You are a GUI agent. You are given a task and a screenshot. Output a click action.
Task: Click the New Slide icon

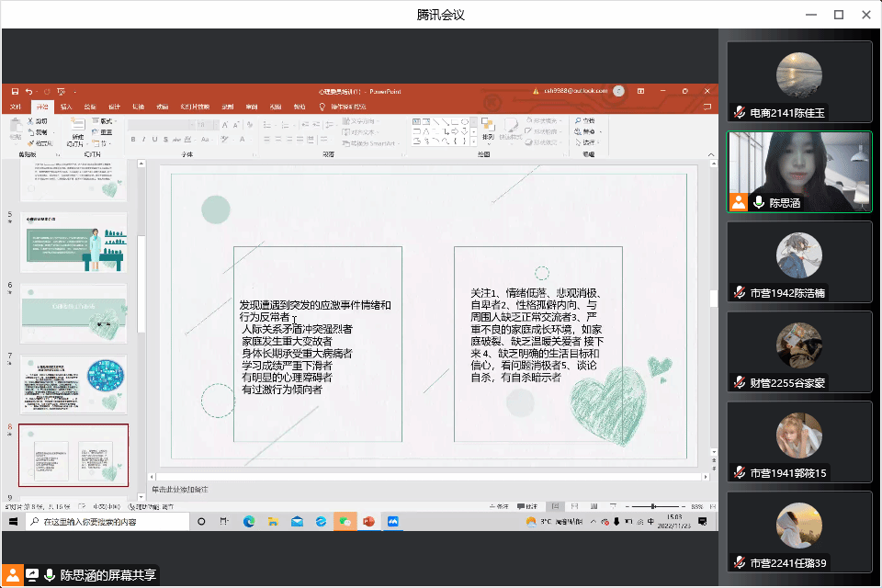pos(76,128)
